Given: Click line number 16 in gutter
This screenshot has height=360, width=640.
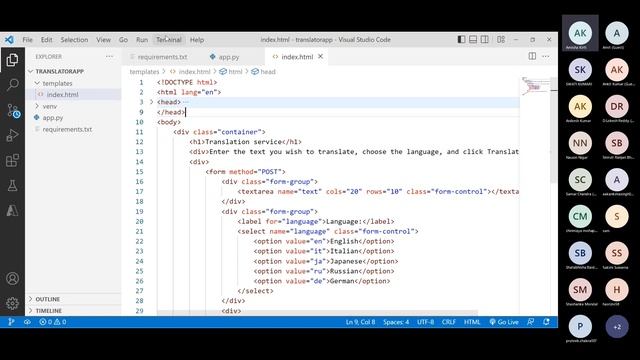Looking at the screenshot, I should click(x=139, y=182).
